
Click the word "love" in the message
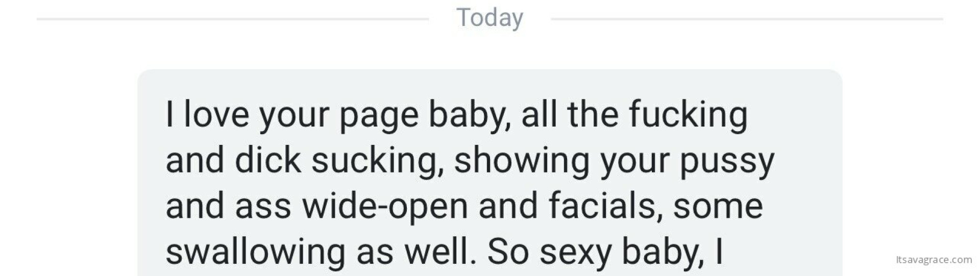[216, 114]
